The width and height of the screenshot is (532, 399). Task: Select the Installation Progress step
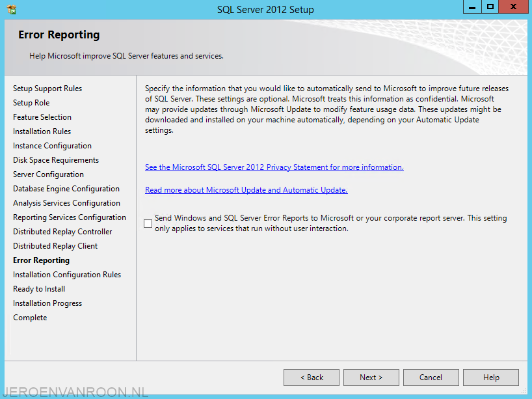click(47, 303)
